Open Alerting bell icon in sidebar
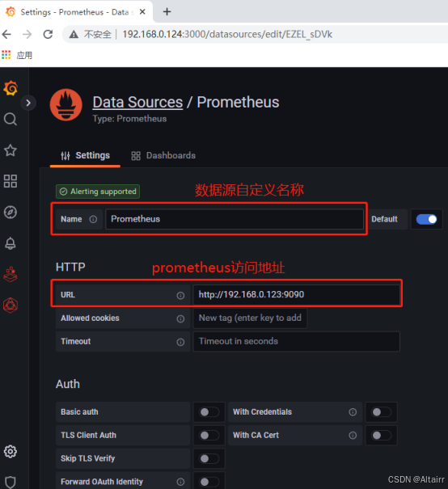 click(x=11, y=243)
